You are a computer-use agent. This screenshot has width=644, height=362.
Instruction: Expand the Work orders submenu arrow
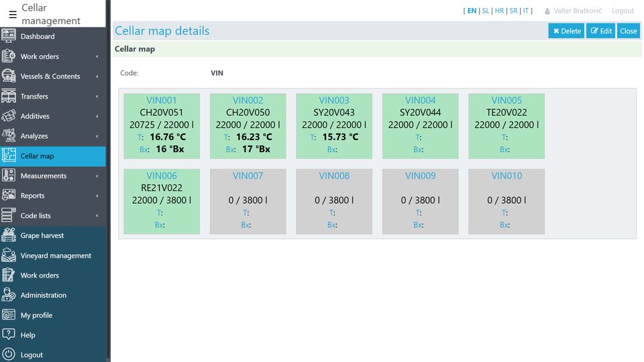(97, 57)
